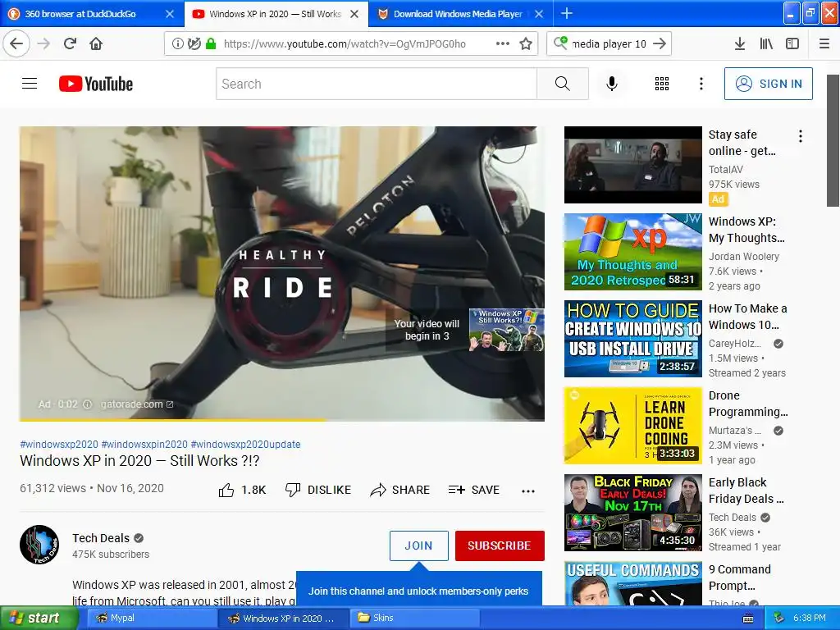Screen dimensions: 840x630
Task: Switch to Skins folder in taskbar
Action: [x=413, y=619]
